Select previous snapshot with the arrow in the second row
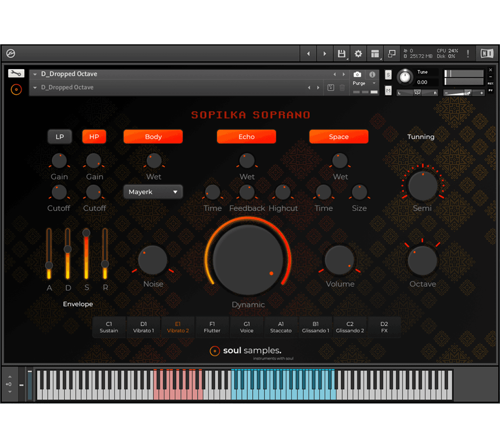 point(309,87)
